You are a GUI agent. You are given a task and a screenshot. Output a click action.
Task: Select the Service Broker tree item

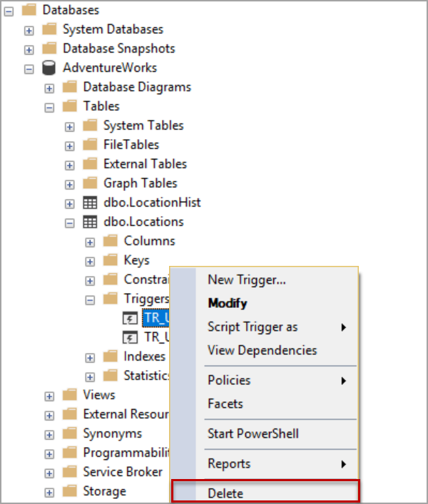click(x=122, y=472)
